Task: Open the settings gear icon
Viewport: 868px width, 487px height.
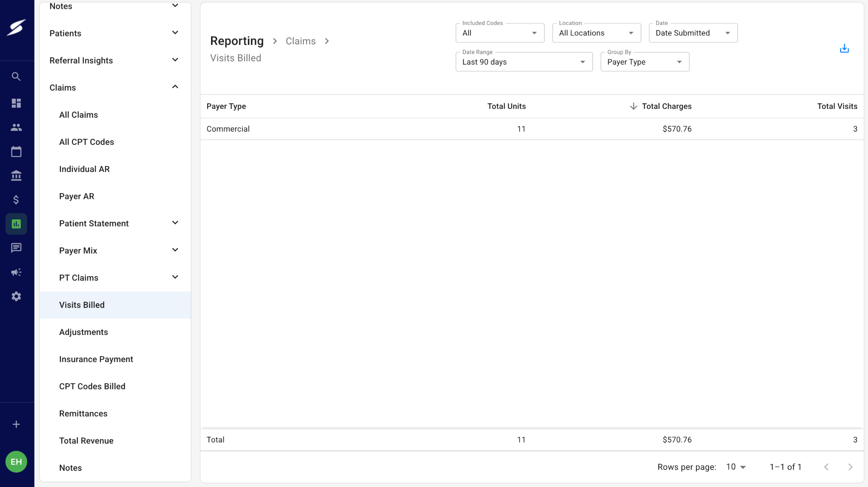Action: pos(16,296)
